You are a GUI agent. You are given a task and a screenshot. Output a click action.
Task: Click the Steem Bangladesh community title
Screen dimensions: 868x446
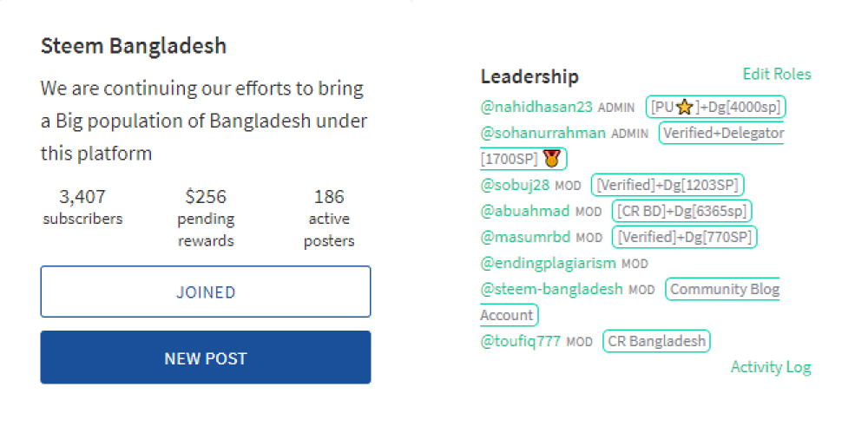coord(134,45)
